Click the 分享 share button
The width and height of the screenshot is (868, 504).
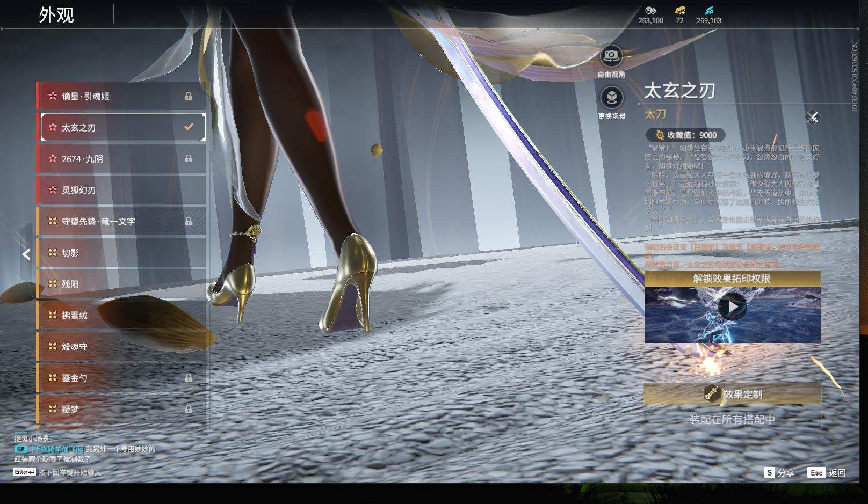[779, 473]
